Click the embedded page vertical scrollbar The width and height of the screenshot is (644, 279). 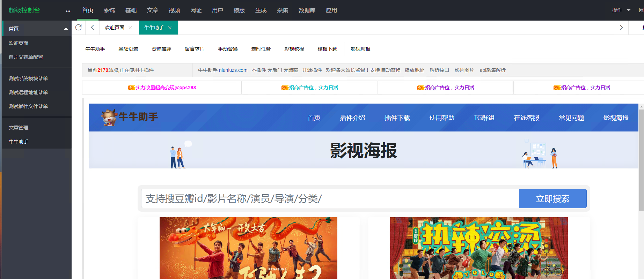[641, 160]
